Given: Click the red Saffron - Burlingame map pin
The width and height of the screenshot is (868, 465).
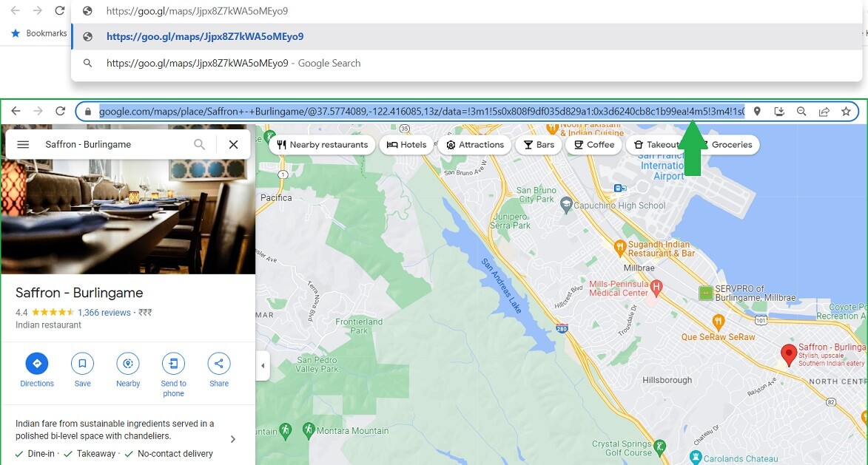Looking at the screenshot, I should point(788,354).
